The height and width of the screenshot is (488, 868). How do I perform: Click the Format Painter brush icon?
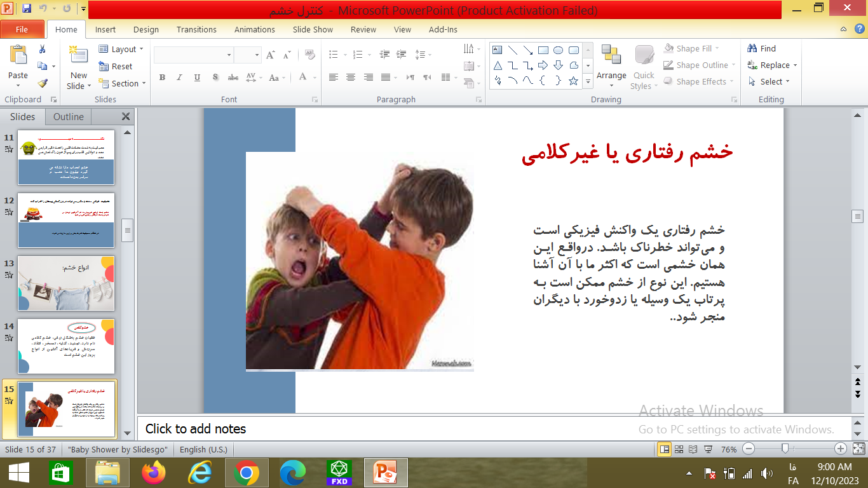coord(43,83)
